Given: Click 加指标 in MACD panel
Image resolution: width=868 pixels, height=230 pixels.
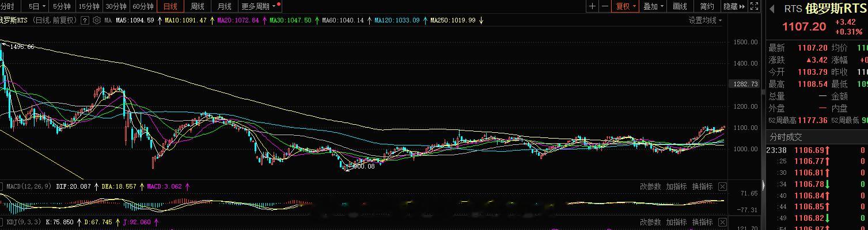Looking at the screenshot, I should 676,186.
